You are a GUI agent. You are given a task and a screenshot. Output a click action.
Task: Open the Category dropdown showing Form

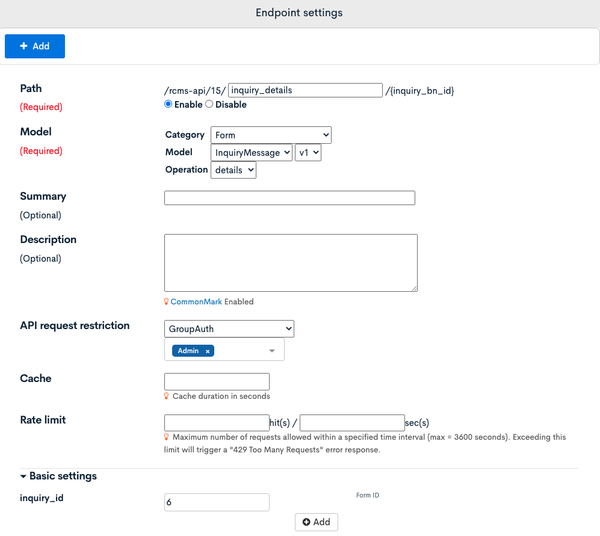(x=271, y=135)
